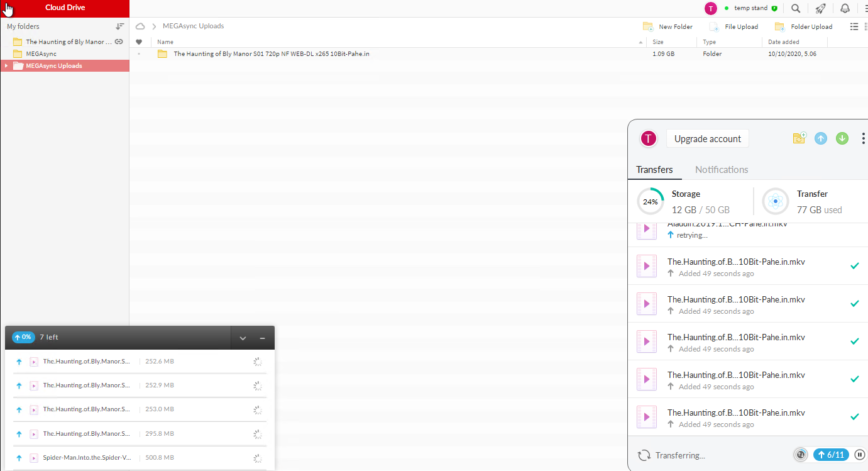Click the add sync folder icon in MEGAsync

[799, 138]
